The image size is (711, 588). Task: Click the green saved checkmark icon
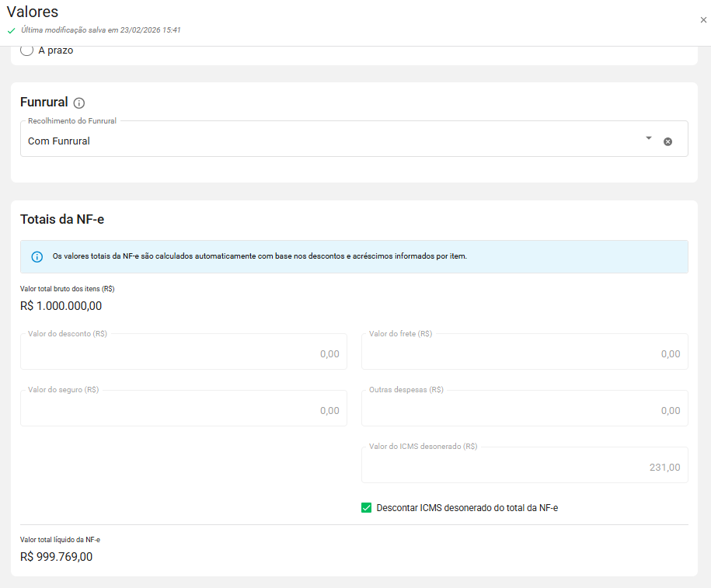click(x=11, y=30)
